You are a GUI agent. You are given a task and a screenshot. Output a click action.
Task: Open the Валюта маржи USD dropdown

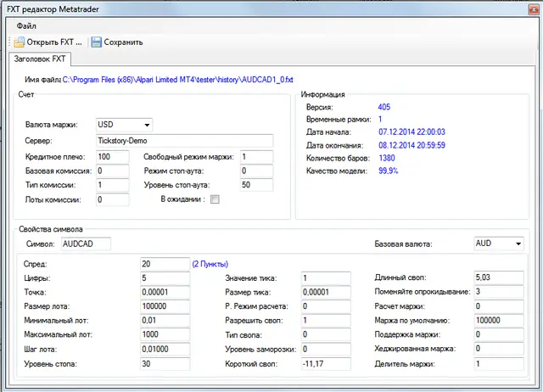[x=124, y=125]
